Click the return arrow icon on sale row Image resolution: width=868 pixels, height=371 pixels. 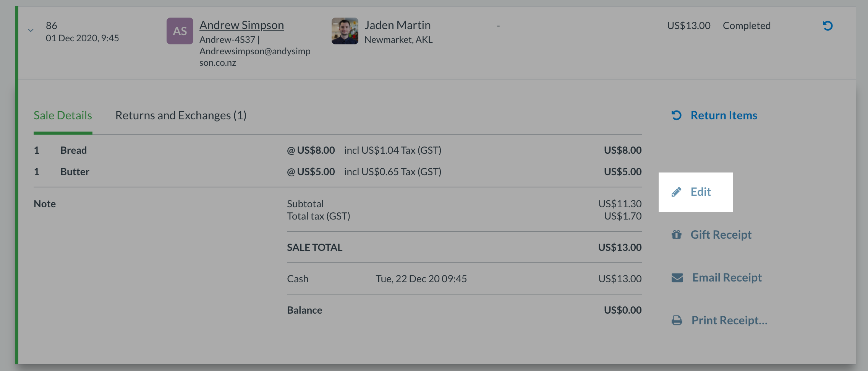(828, 26)
